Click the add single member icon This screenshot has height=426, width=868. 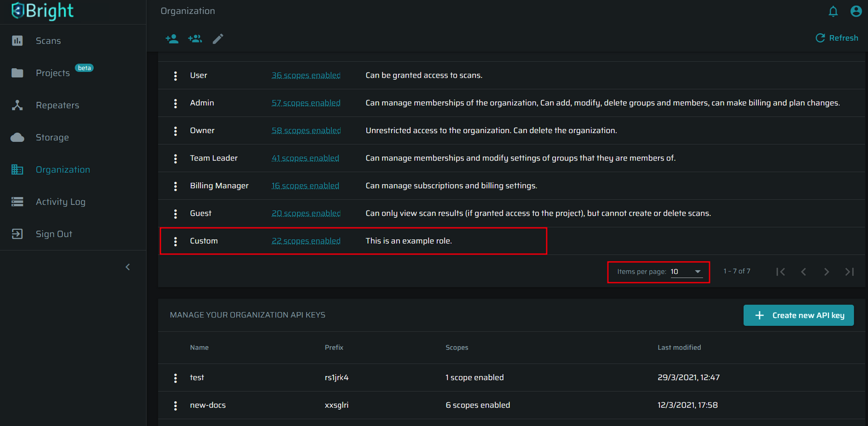point(172,38)
